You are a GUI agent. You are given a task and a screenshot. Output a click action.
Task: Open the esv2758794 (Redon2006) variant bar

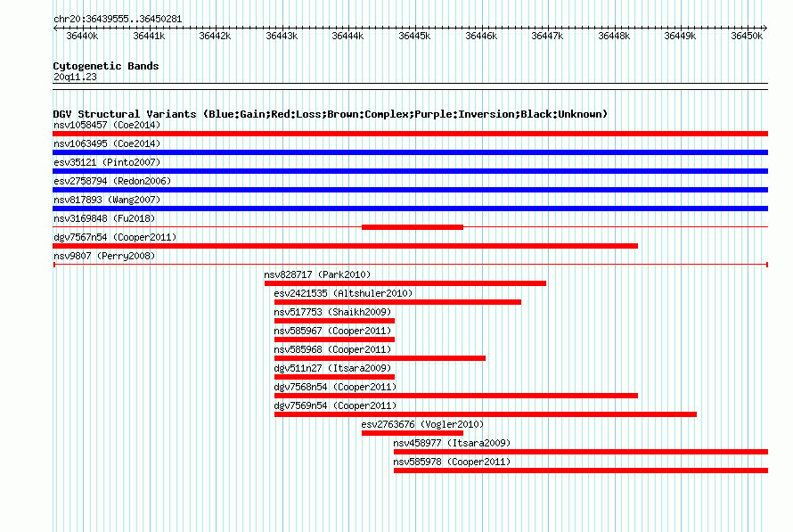coord(410,190)
